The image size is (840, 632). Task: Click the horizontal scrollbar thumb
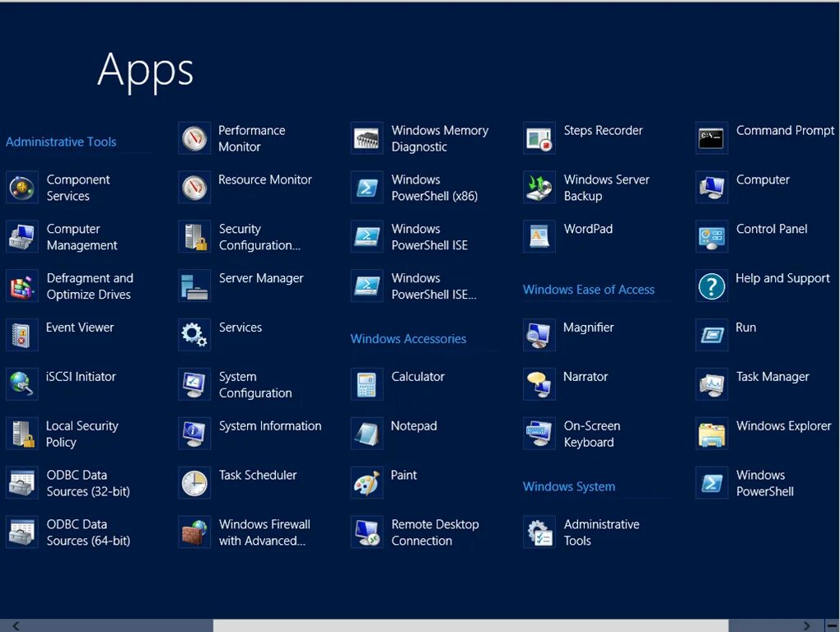[x=471, y=625]
